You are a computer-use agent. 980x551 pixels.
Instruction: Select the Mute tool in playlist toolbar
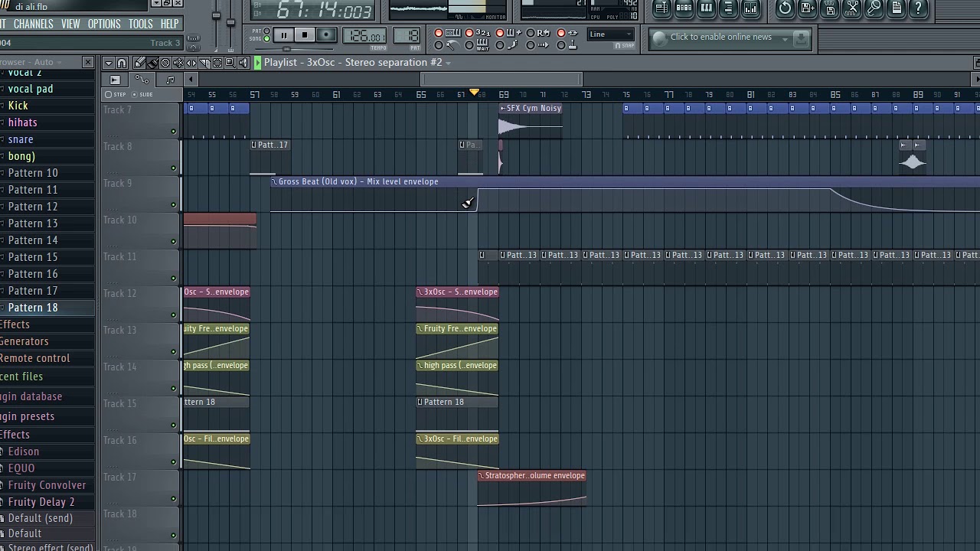pyautogui.click(x=178, y=63)
